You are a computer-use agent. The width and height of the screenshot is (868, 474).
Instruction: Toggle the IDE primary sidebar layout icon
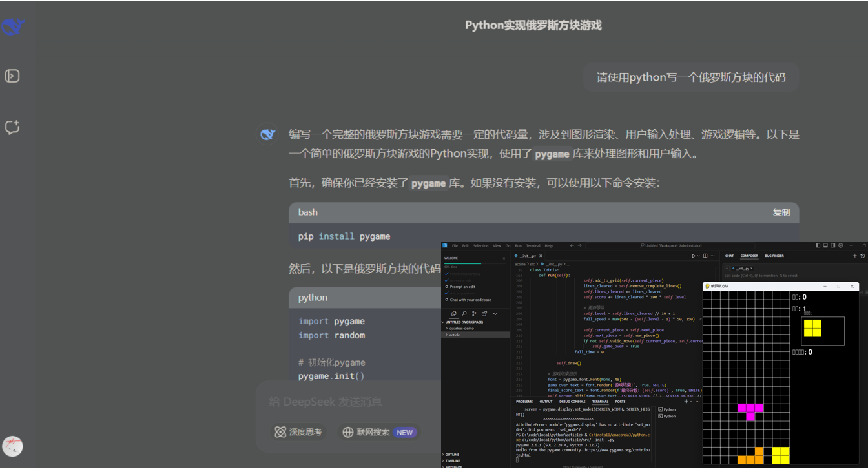818,245
